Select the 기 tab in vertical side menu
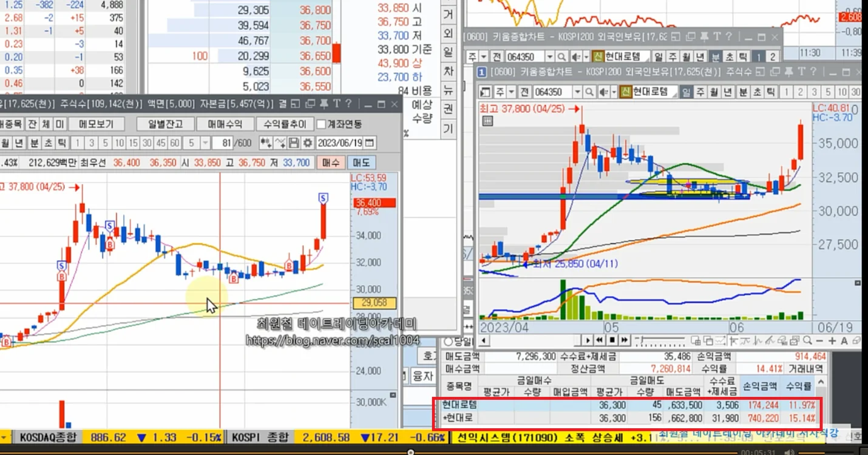868x455 pixels. (449, 128)
